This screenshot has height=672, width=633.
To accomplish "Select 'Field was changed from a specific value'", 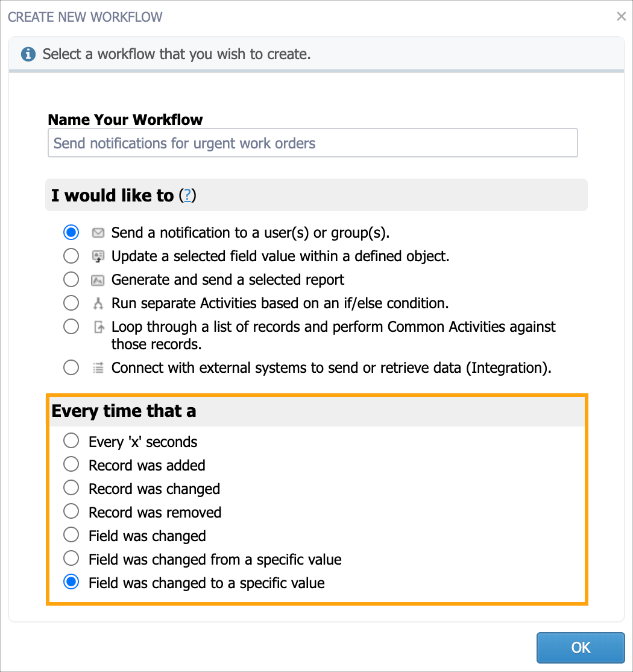I will tap(71, 558).
